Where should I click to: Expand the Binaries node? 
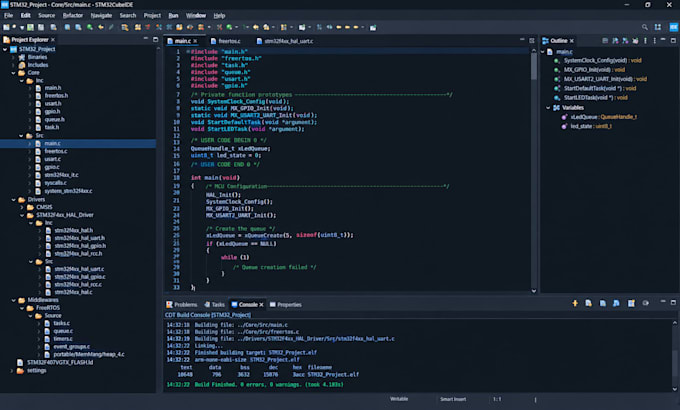coord(13,57)
